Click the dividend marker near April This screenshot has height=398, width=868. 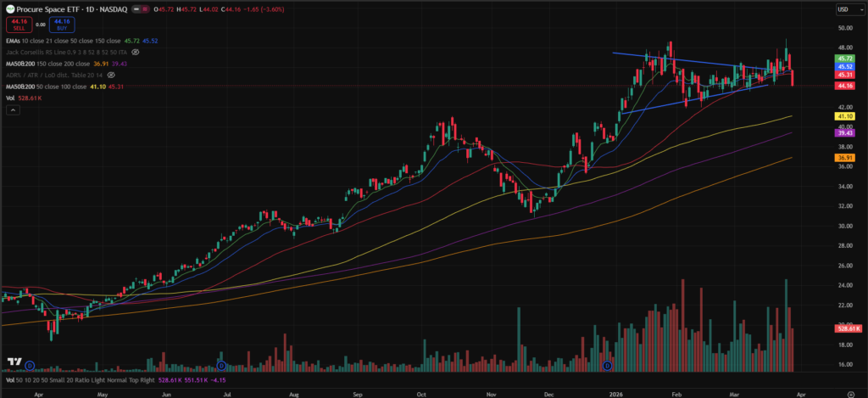point(30,366)
